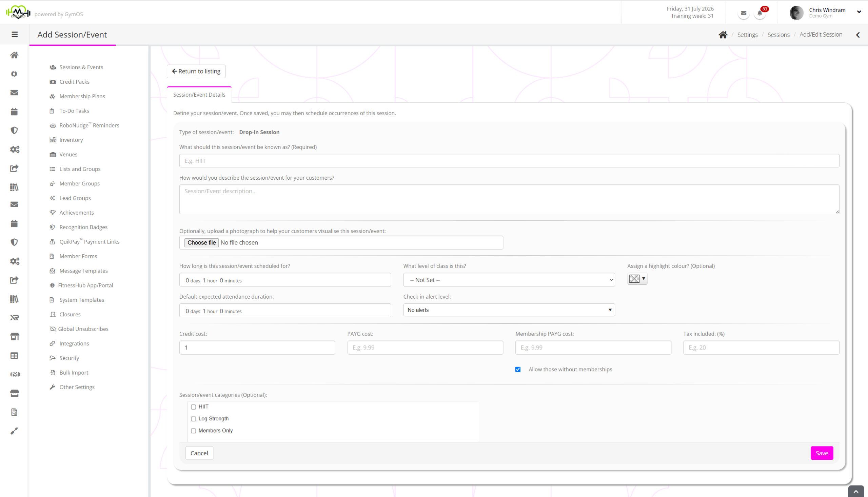Viewport: 868px width, 497px height.
Task: Open the Check-in alert level dropdown
Action: (509, 310)
